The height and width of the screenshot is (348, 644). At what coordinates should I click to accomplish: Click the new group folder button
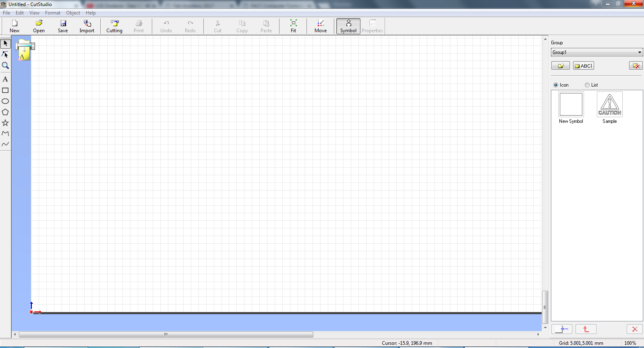pos(561,66)
